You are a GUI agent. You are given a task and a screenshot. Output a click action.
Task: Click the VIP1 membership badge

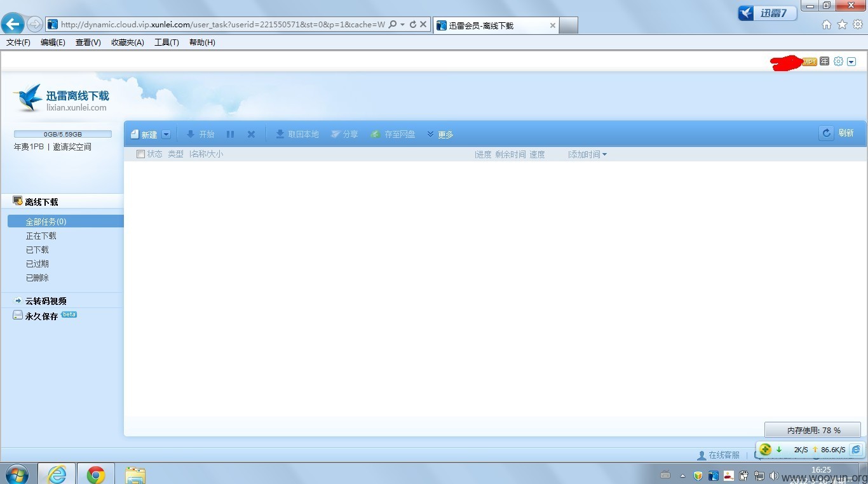click(x=810, y=62)
